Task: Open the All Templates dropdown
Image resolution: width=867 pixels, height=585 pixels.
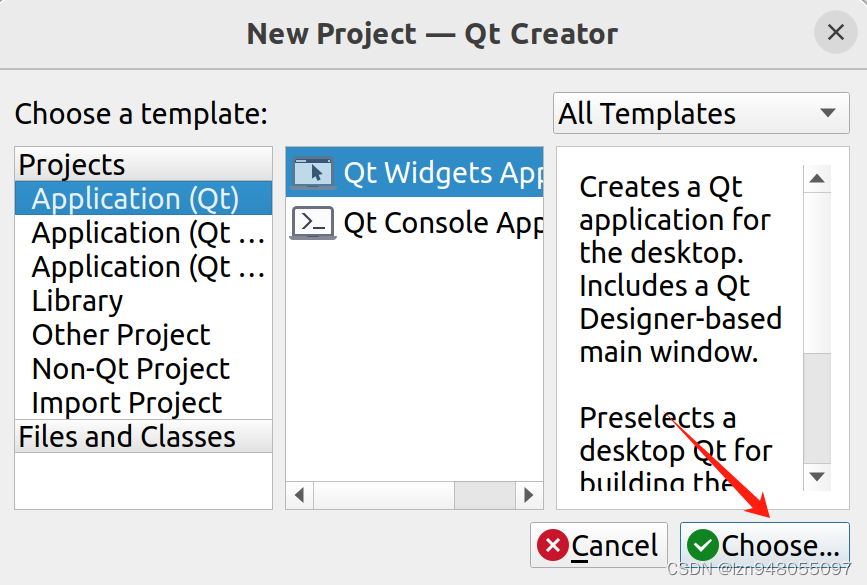Action: pyautogui.click(x=701, y=113)
